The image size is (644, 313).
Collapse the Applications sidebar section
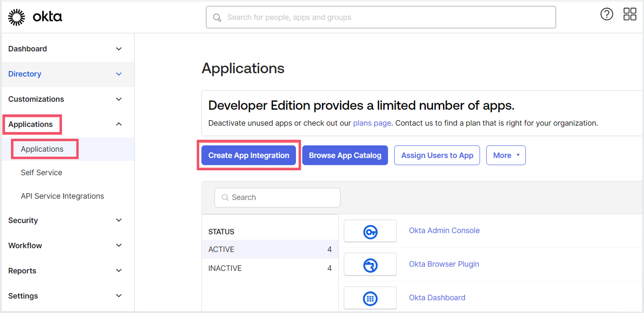coord(119,124)
